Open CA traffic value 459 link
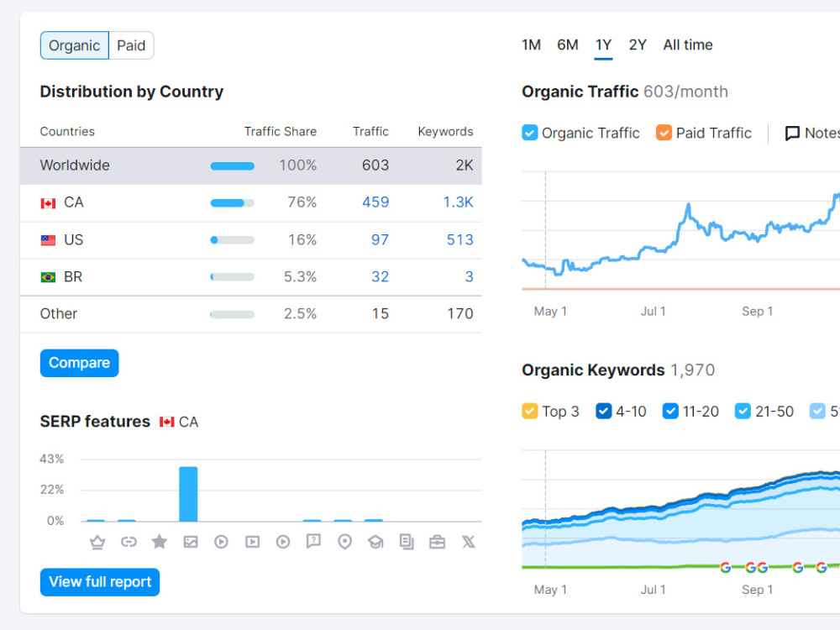Image resolution: width=840 pixels, height=630 pixels. point(375,202)
